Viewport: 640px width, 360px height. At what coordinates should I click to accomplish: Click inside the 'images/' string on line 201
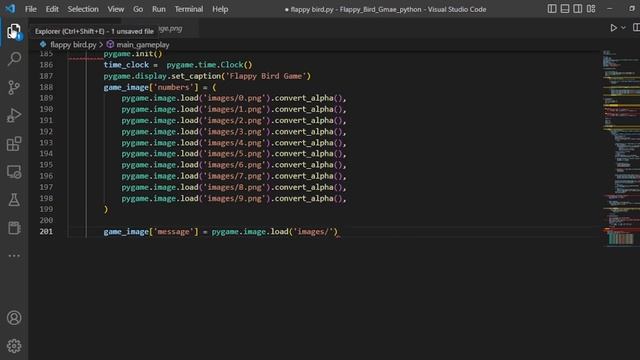(313, 231)
